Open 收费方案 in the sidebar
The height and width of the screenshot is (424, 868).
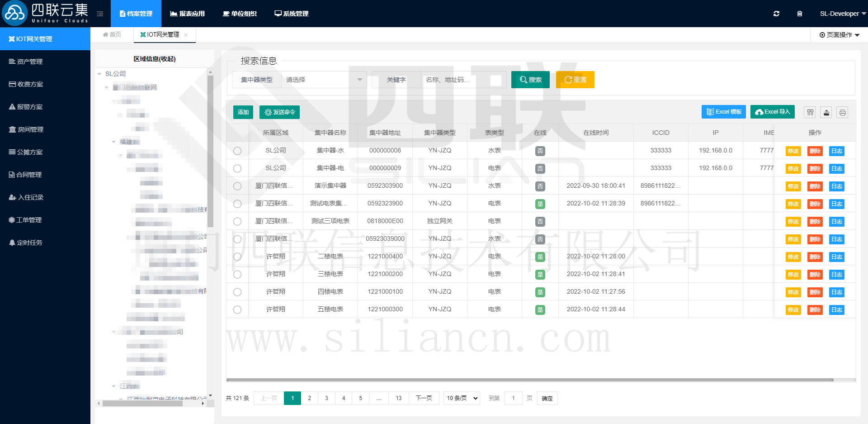45,84
